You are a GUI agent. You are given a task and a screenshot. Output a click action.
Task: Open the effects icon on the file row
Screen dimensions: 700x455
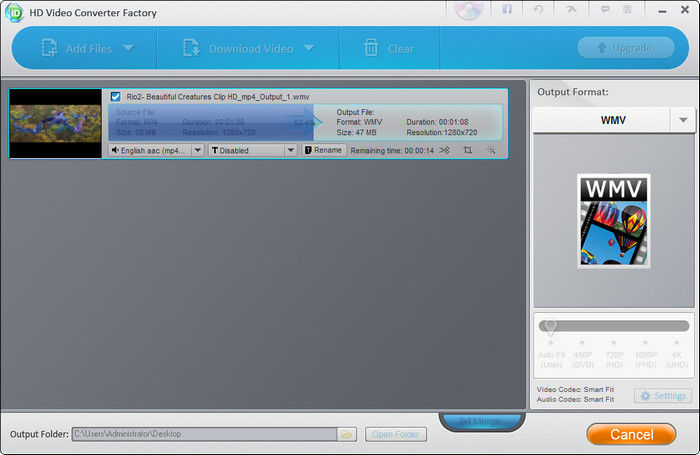coord(491,150)
